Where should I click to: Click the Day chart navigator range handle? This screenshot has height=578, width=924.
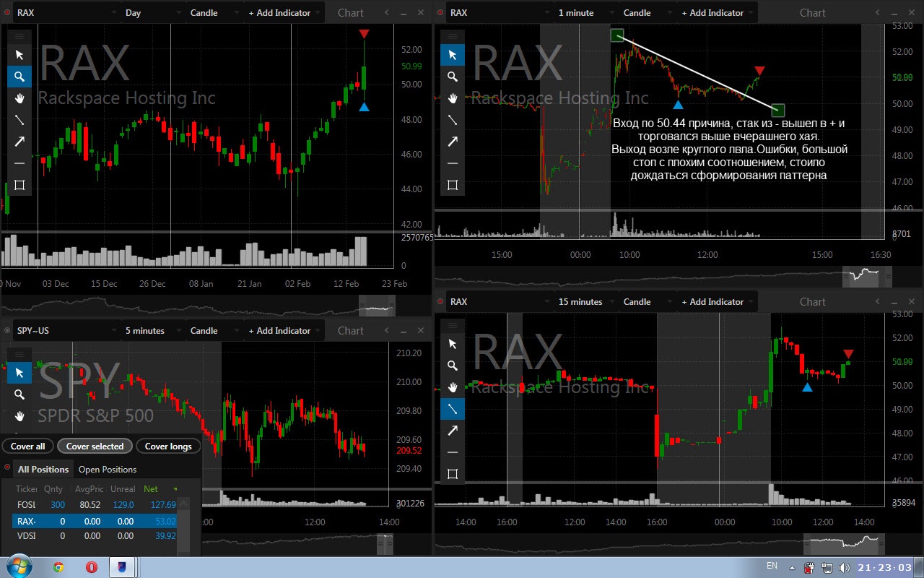[x=377, y=306]
